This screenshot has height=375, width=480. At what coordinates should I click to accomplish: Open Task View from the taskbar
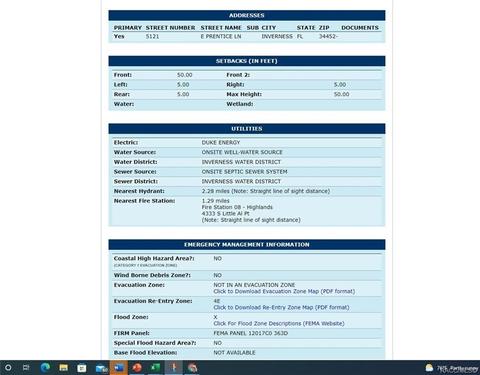point(26,368)
